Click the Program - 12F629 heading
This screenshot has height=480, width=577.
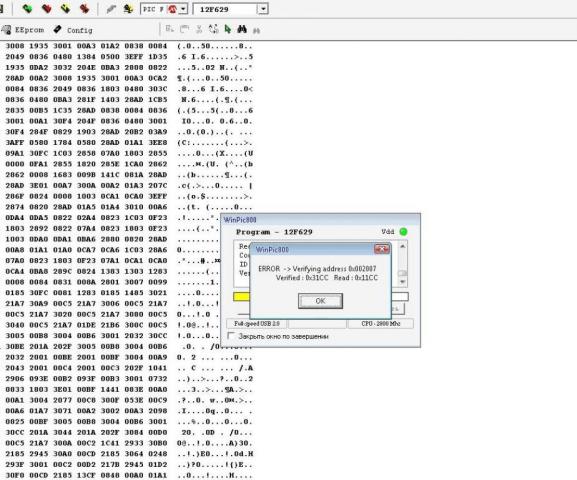[x=274, y=232]
